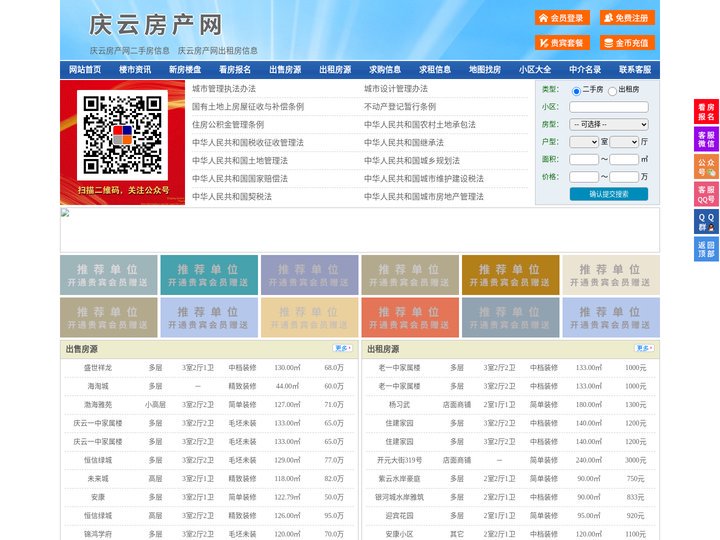
Task: Open 出售房源 navigation item
Action: (x=285, y=70)
